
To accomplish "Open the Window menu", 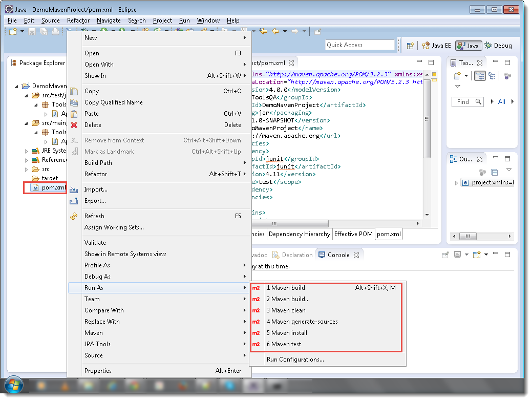I will point(208,20).
